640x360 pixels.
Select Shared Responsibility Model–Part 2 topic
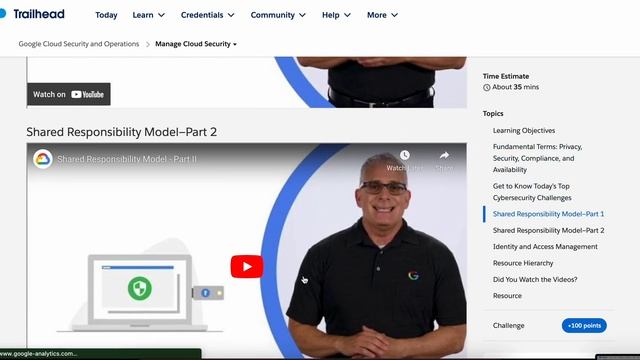pos(548,230)
